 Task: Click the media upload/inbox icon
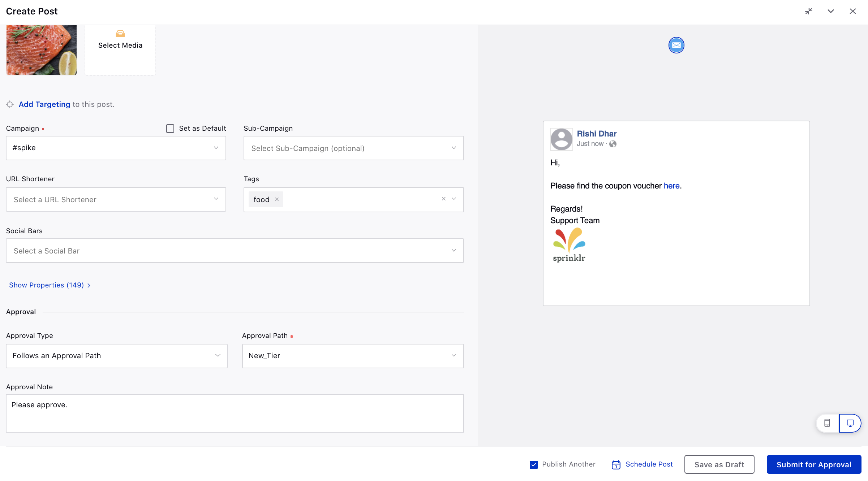(120, 34)
